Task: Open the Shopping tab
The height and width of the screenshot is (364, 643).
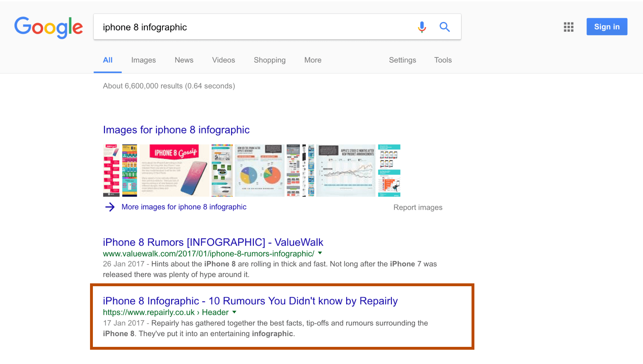Action: point(269,60)
